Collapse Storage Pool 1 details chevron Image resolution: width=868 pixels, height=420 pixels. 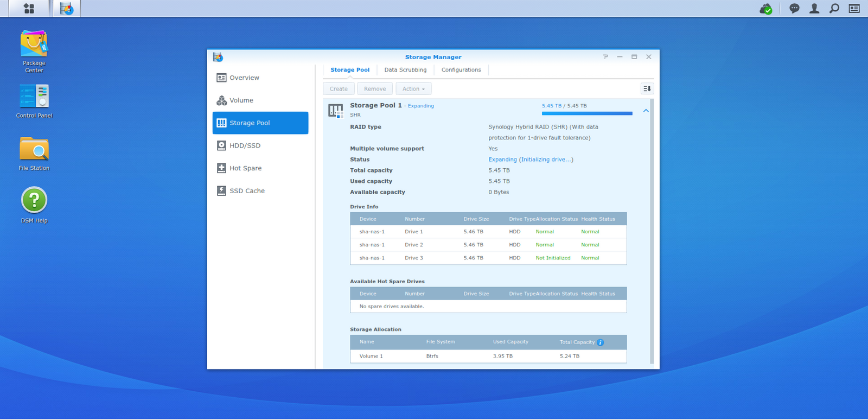point(646,111)
